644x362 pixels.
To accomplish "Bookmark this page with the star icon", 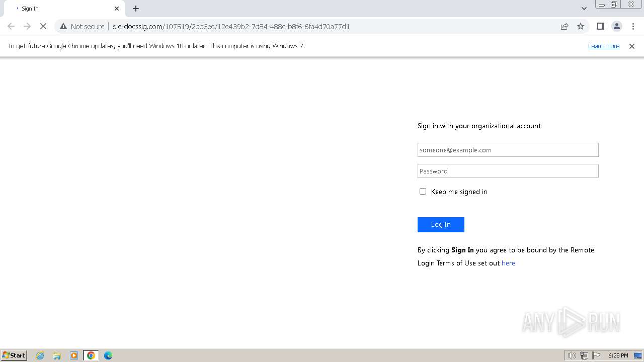I will [581, 26].
